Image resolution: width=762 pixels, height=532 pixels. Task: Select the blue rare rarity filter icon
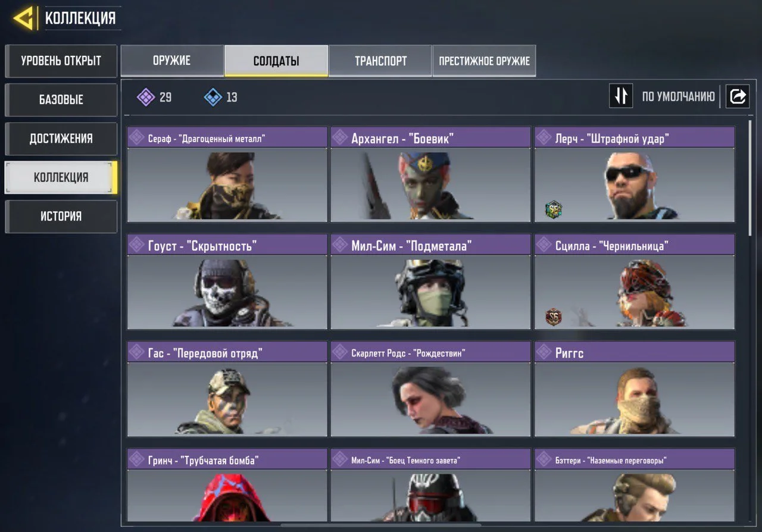click(x=213, y=97)
